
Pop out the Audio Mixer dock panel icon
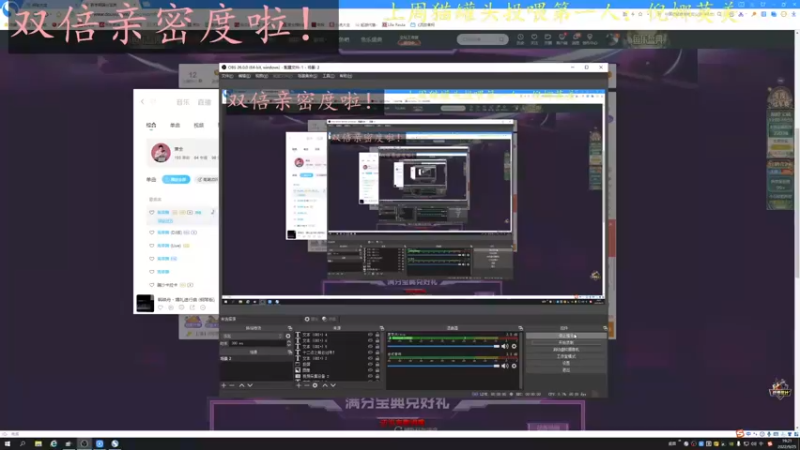point(520,328)
